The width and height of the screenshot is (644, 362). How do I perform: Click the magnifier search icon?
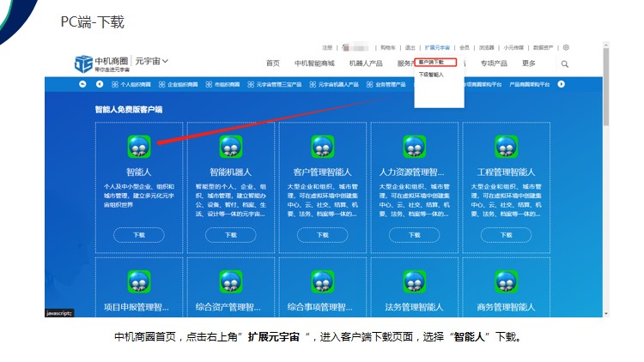(565, 64)
